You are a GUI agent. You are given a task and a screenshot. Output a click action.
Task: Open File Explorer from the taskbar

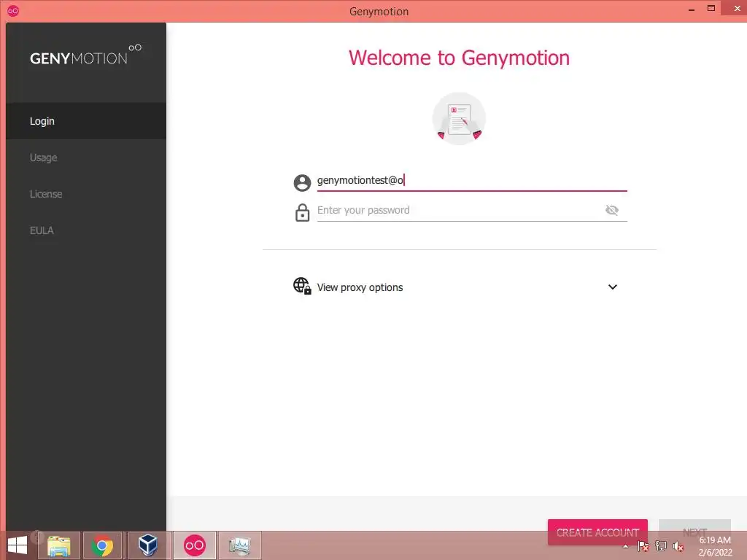[59, 545]
